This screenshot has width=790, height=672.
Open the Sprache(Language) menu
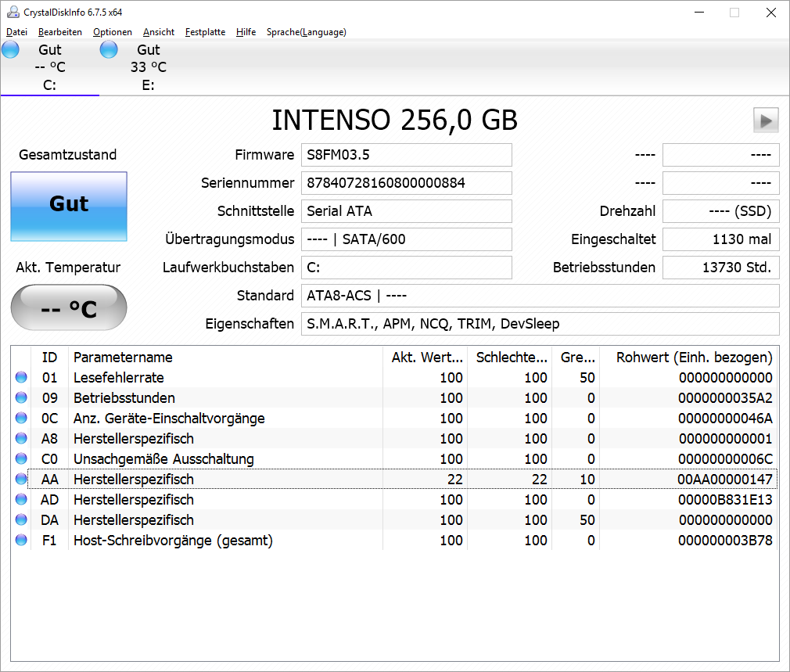point(307,32)
